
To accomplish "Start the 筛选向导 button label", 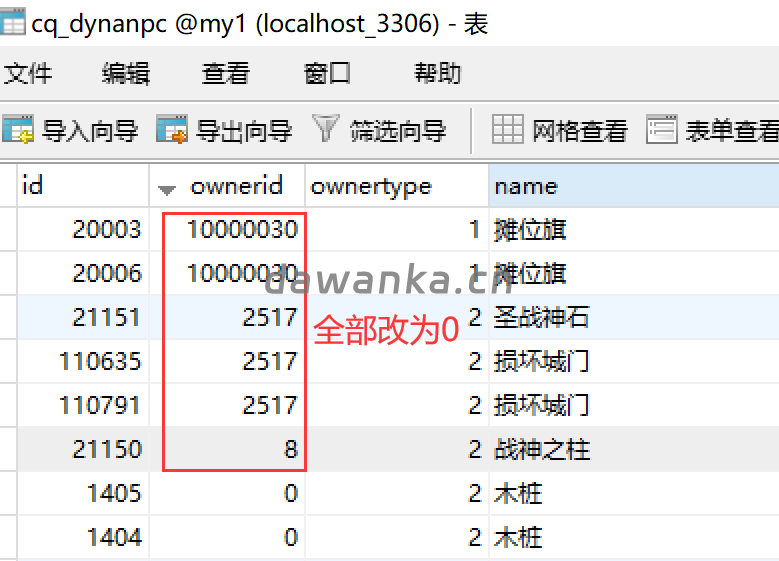I will [398, 131].
